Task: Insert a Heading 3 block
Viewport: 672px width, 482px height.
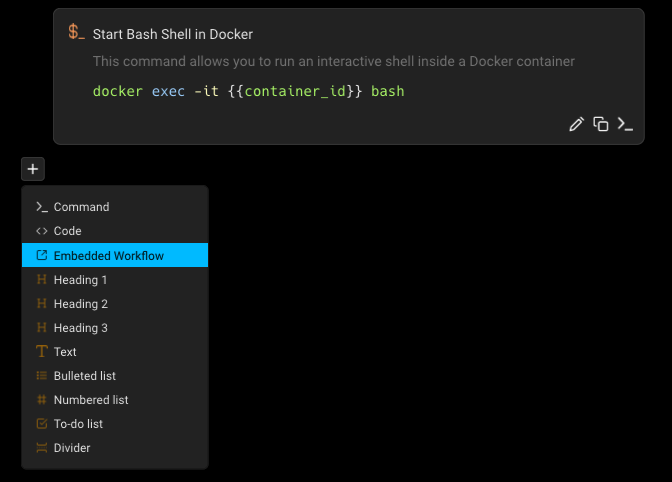Action: [x=80, y=328]
